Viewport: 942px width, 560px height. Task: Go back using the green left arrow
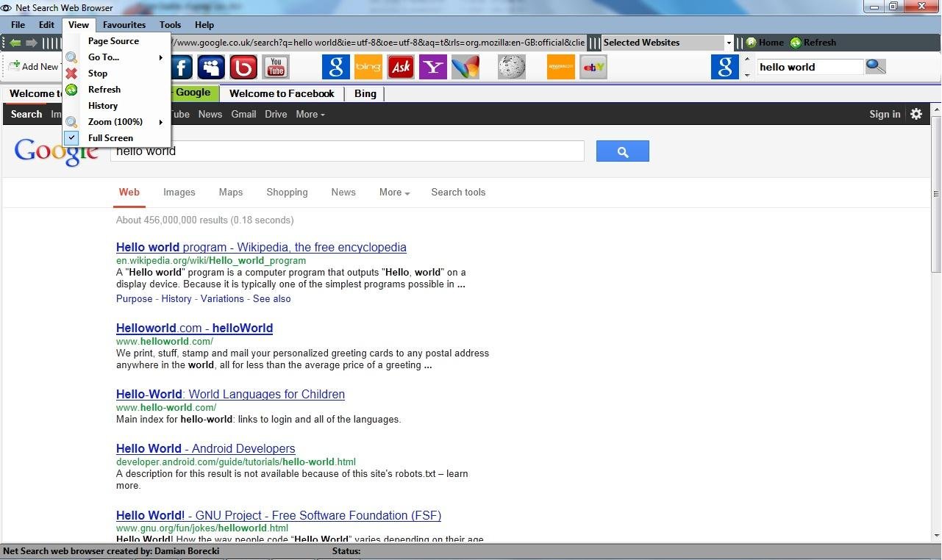click(14, 42)
